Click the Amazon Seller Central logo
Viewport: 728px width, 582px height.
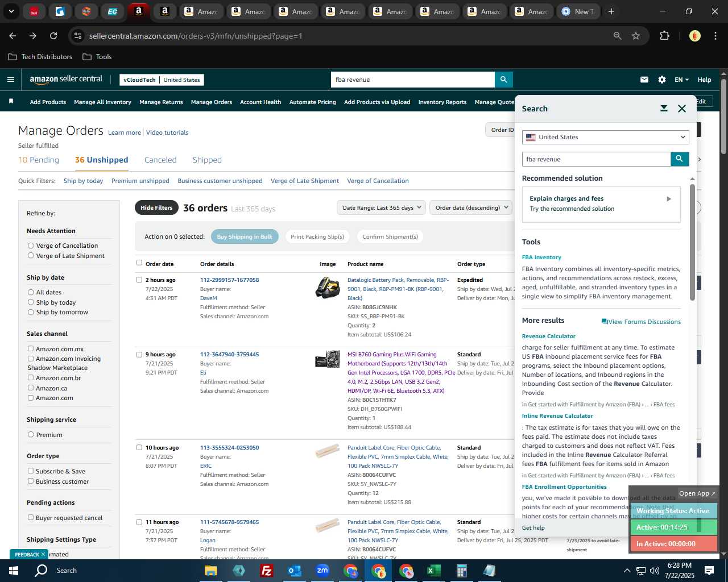pyautogui.click(x=66, y=80)
